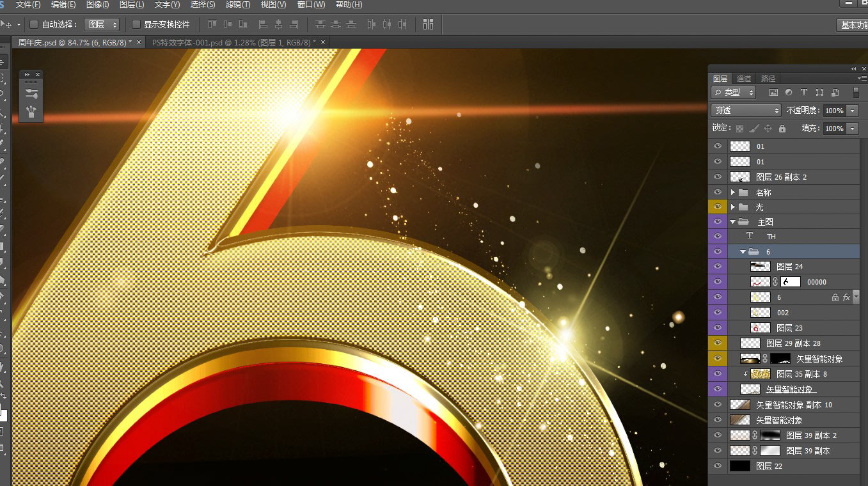Hide the TH text layer
This screenshot has width=868, height=486.
tap(717, 237)
